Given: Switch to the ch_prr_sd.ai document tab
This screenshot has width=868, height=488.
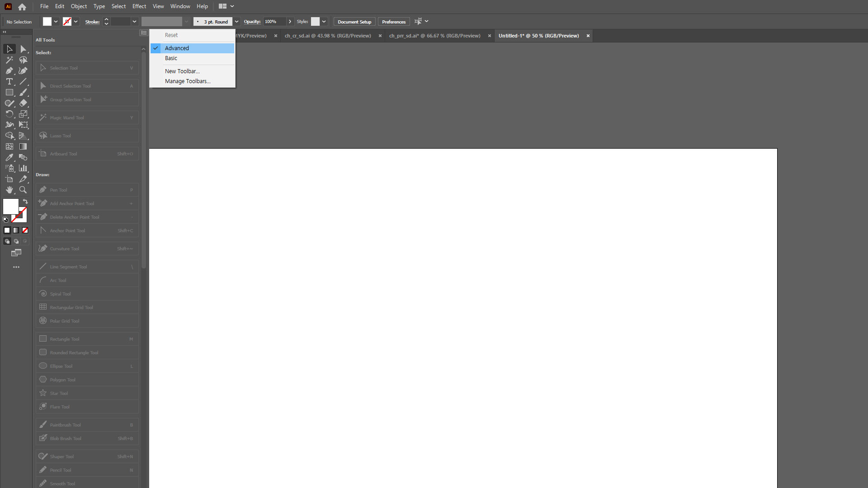Looking at the screenshot, I should point(434,36).
